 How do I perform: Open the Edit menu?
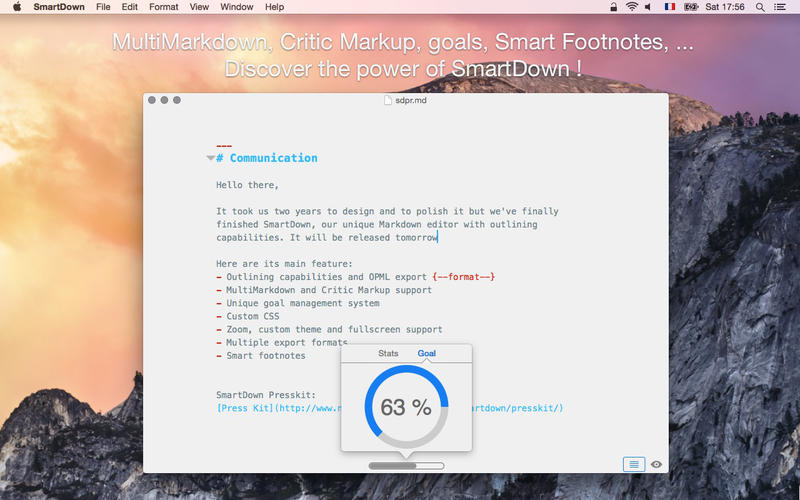[x=130, y=7]
